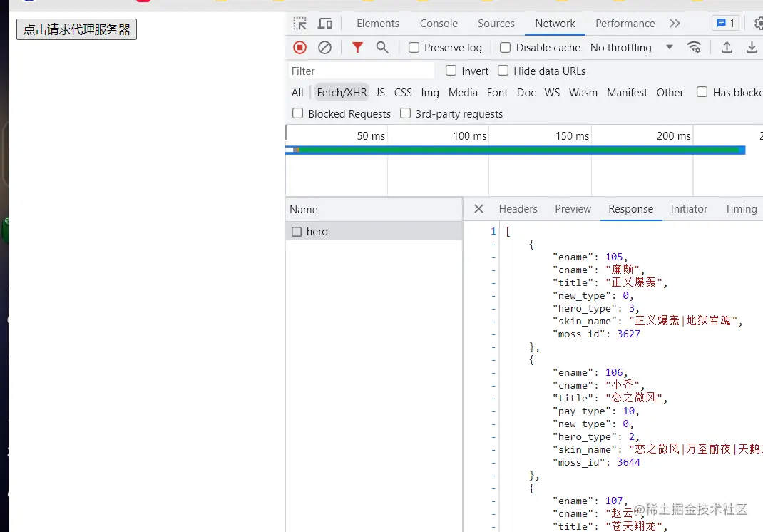Import a HAR file with the upload icon
Image resolution: width=763 pixels, height=532 pixels.
727,47
